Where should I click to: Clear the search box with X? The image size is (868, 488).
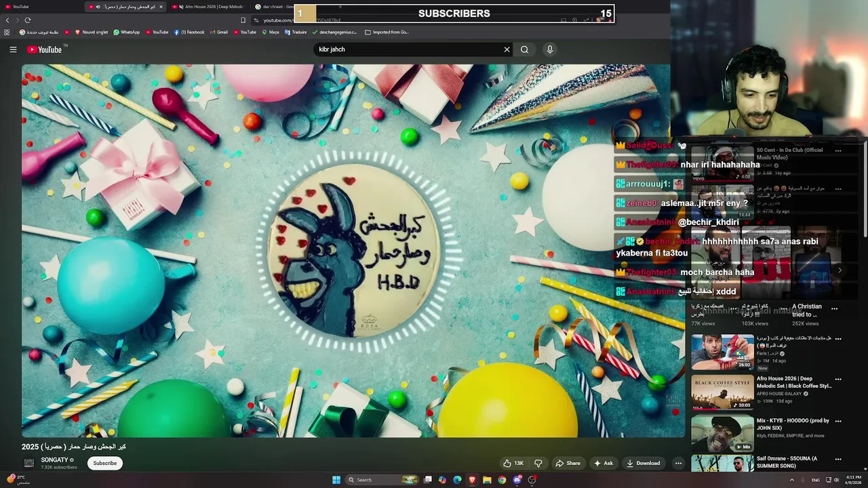507,49
